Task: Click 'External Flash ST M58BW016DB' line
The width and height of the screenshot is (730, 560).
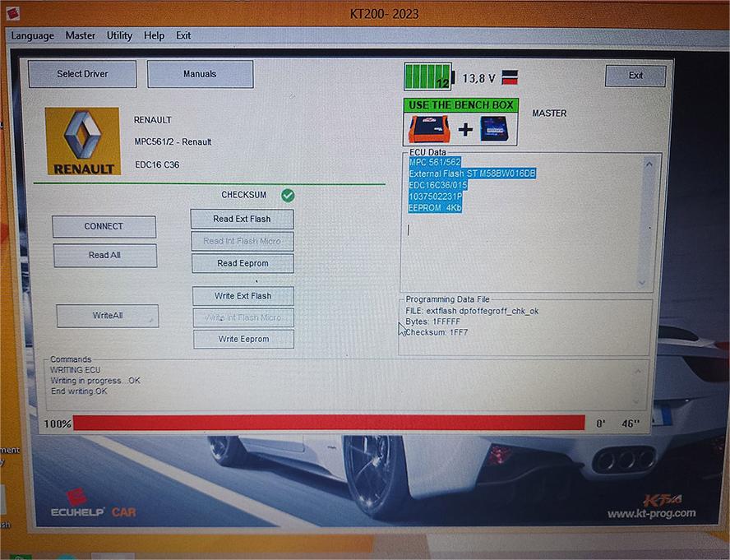Action: point(472,174)
